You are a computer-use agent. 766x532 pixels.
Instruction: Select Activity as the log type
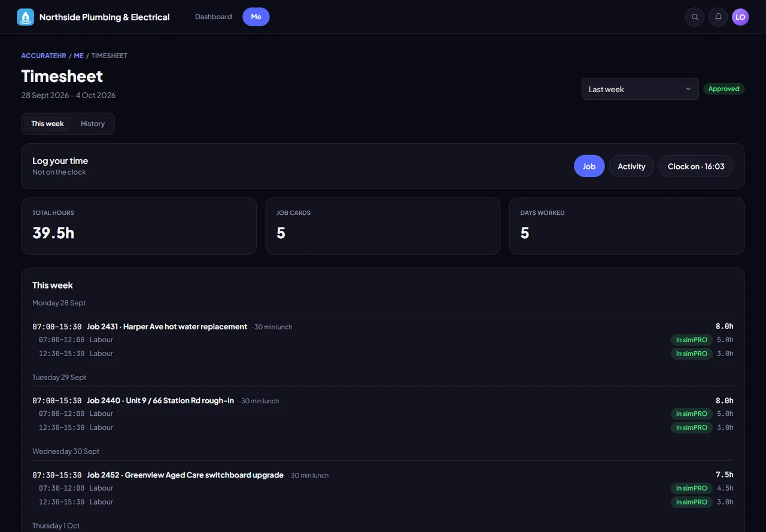(x=631, y=166)
